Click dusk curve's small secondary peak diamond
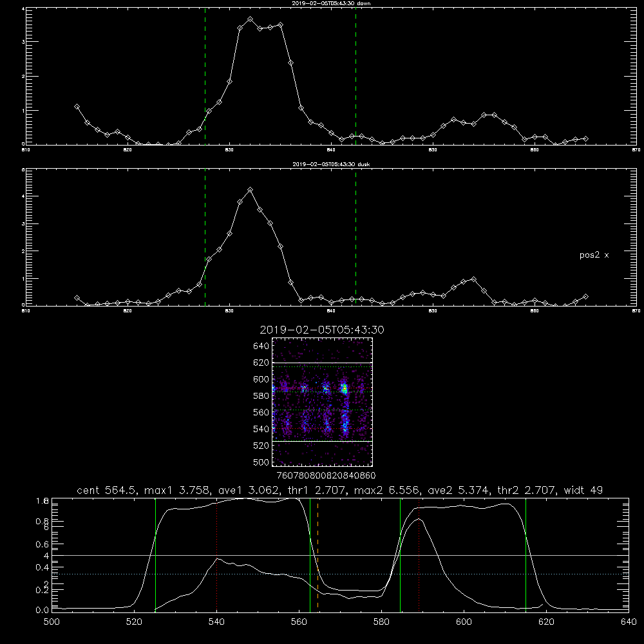This screenshot has height=644, width=644. (473, 279)
